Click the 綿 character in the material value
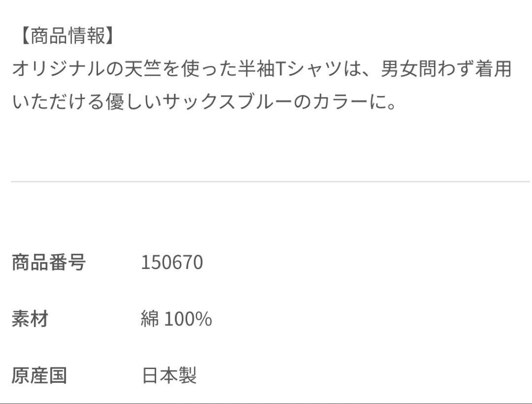Viewport: 532px width, 404px height. click(x=150, y=319)
